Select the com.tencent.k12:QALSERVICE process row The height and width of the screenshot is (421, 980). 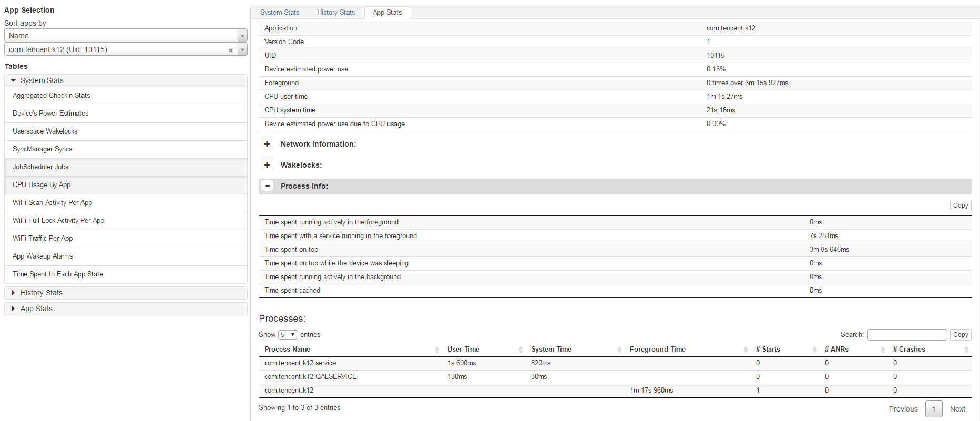pos(615,377)
